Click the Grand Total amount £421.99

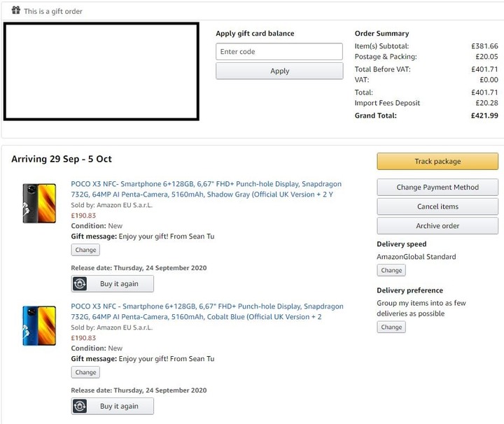pos(484,115)
